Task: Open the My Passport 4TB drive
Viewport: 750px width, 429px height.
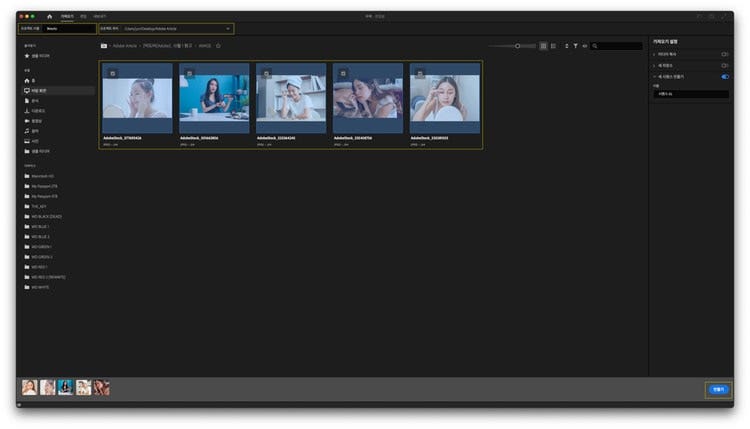Action: click(41, 196)
